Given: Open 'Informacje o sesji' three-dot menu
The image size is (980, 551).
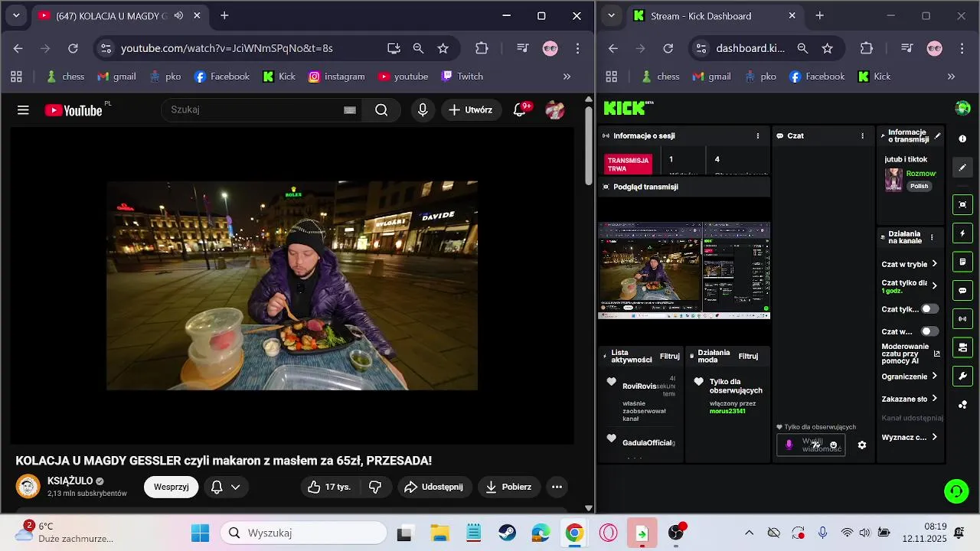Looking at the screenshot, I should pos(758,136).
